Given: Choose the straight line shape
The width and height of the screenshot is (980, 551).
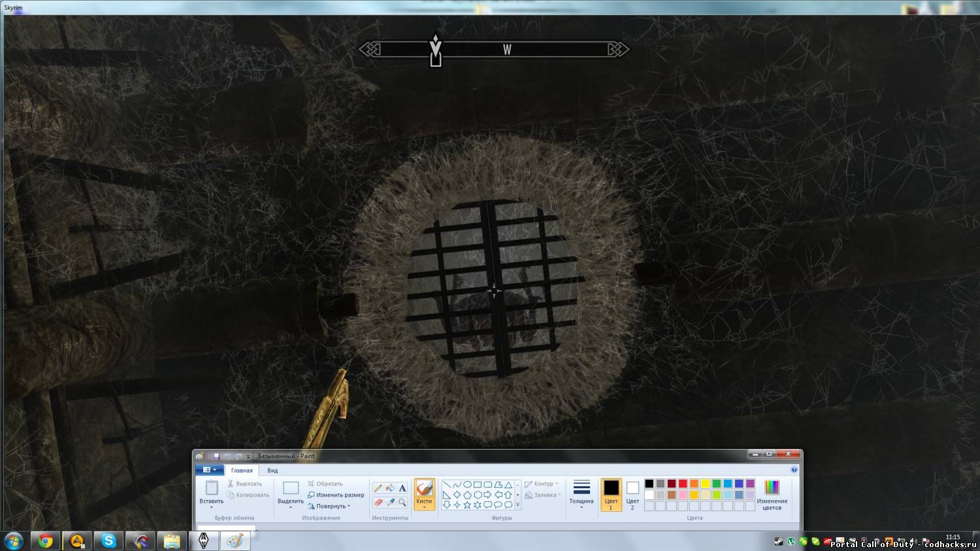Looking at the screenshot, I should point(447,485).
